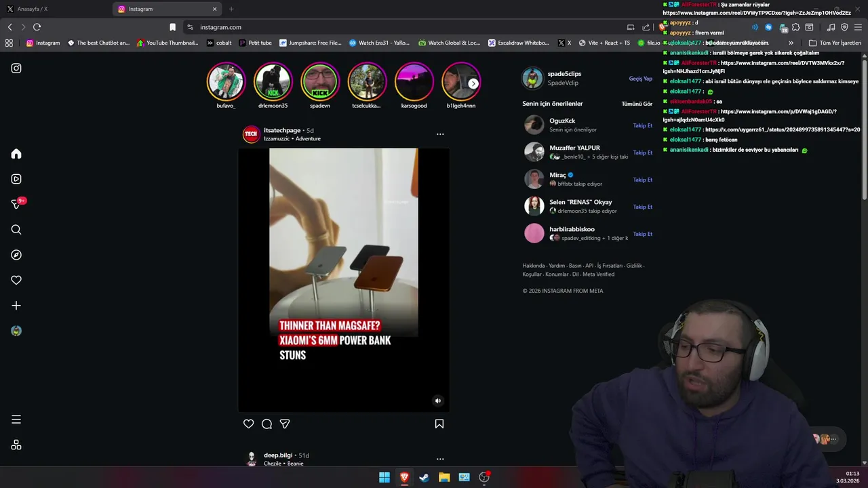Image resolution: width=868 pixels, height=488 pixels.
Task: Open the spade5clips profile link
Action: click(564, 74)
